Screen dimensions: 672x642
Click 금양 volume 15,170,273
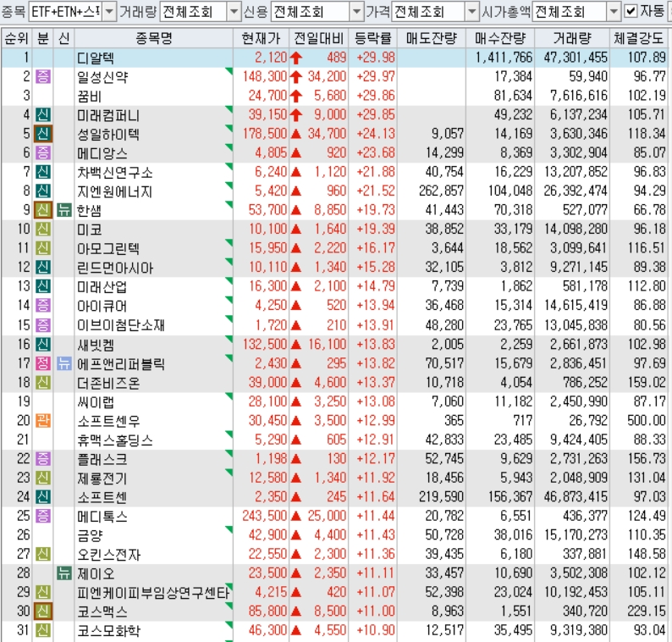coord(576,534)
